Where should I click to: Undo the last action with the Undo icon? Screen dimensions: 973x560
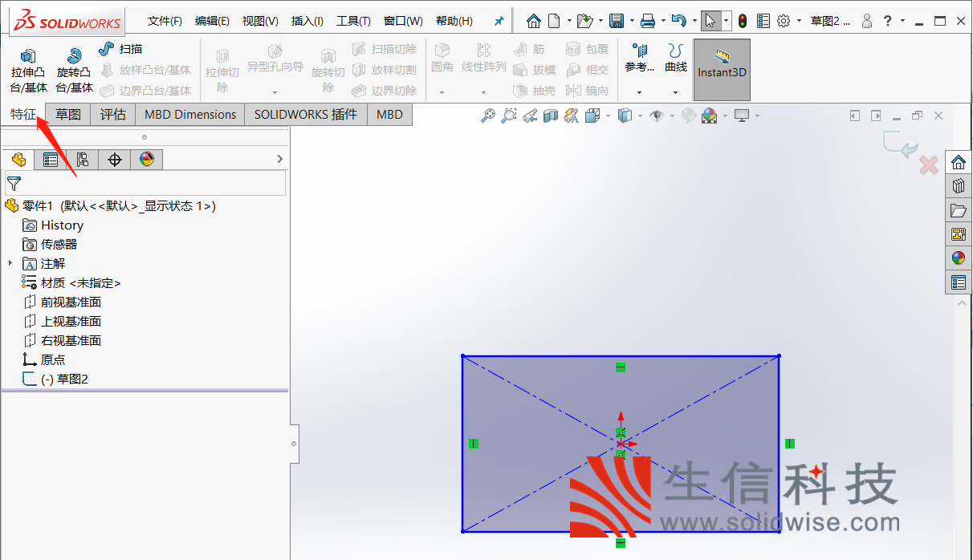679,21
